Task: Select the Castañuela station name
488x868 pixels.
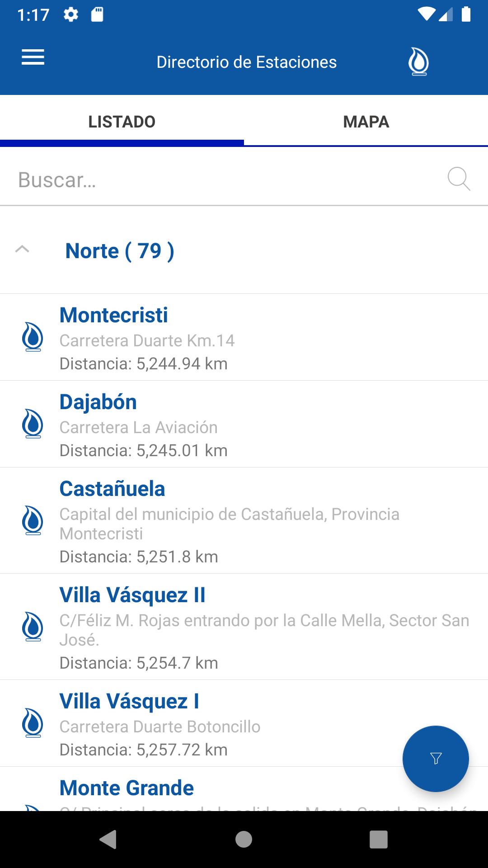Action: (x=113, y=489)
